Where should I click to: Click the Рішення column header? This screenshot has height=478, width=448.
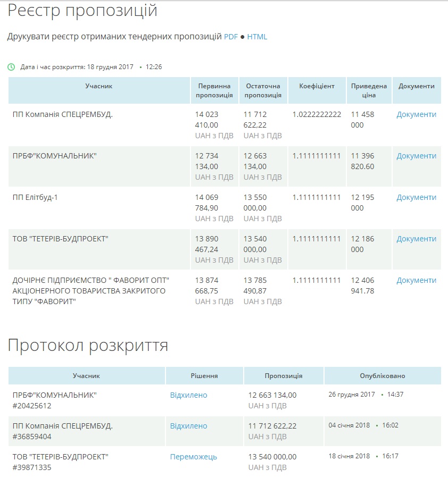pyautogui.click(x=204, y=376)
